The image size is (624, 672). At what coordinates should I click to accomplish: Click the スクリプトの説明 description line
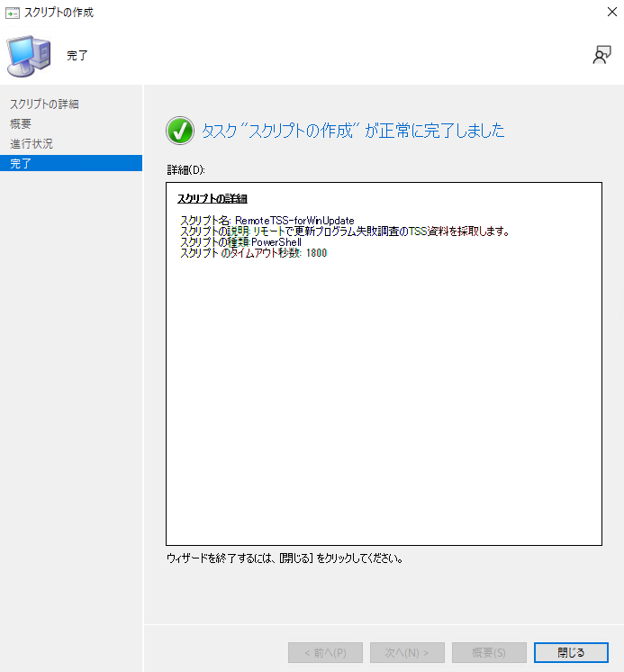point(345,232)
